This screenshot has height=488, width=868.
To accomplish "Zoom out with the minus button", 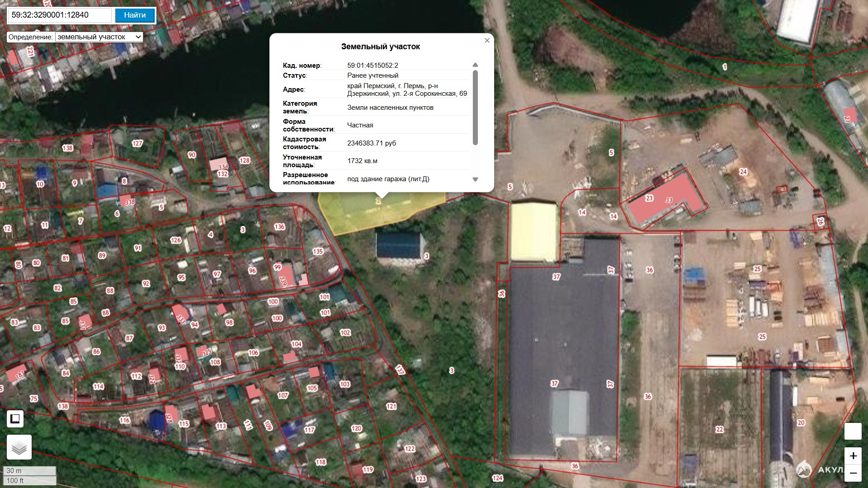I will [853, 474].
